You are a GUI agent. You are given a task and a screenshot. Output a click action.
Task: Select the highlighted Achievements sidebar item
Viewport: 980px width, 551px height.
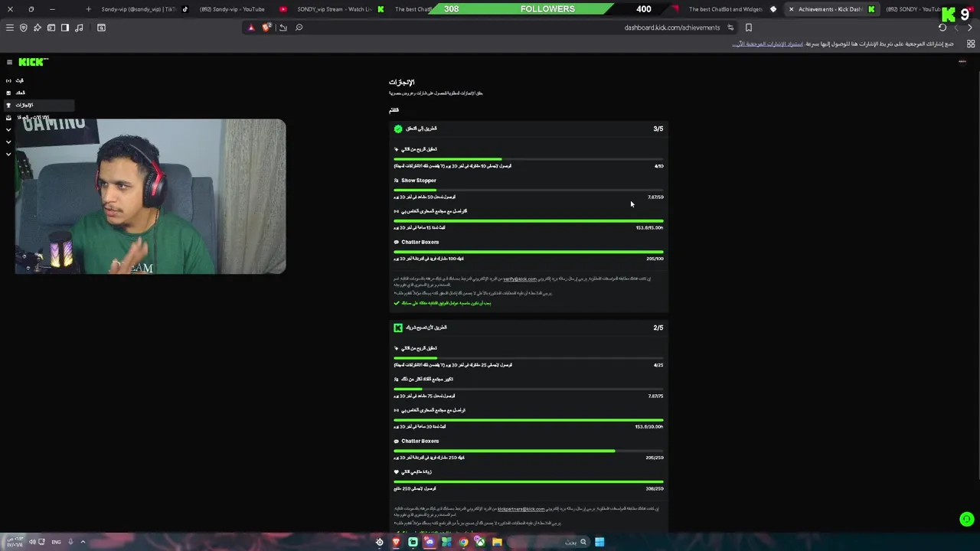click(x=38, y=105)
